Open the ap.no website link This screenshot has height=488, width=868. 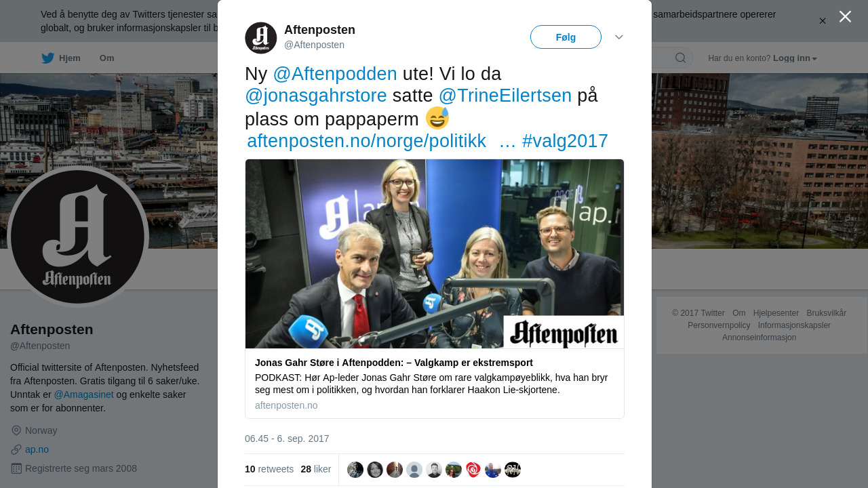point(37,449)
